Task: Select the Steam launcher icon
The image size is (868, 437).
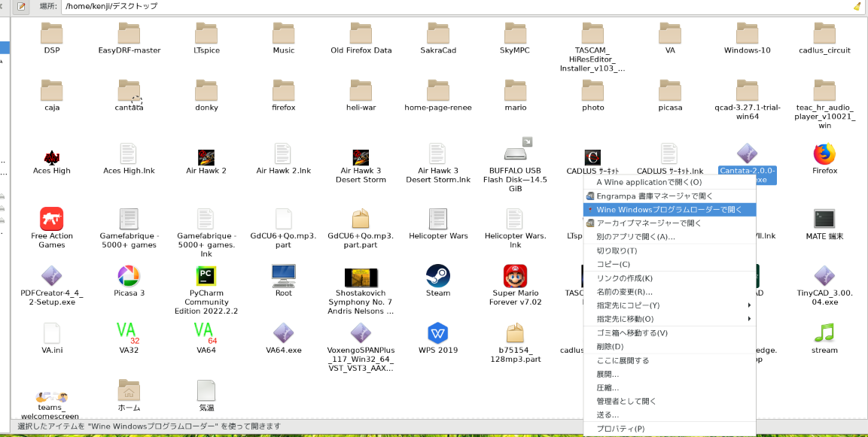Action: [437, 276]
